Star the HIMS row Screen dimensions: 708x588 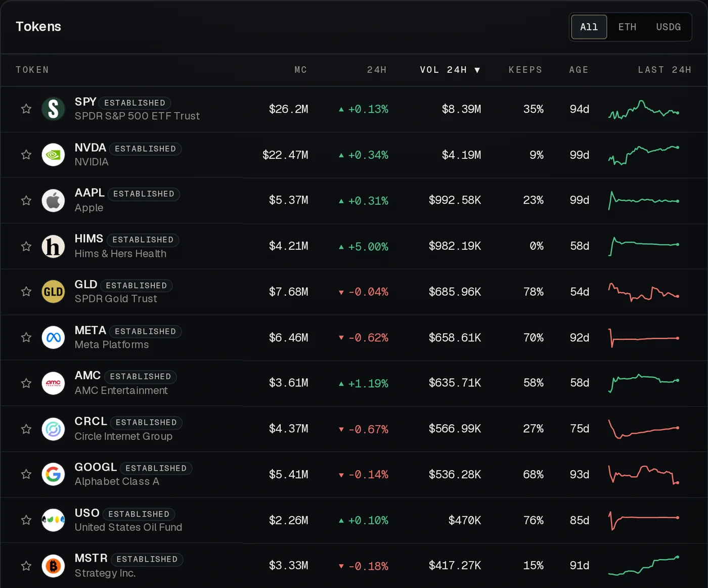pos(26,246)
